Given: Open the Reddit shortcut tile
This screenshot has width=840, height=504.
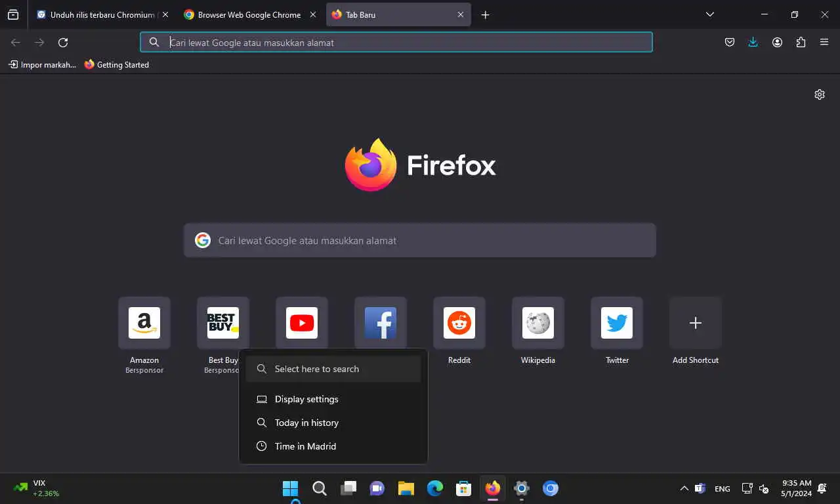Looking at the screenshot, I should pos(459,323).
